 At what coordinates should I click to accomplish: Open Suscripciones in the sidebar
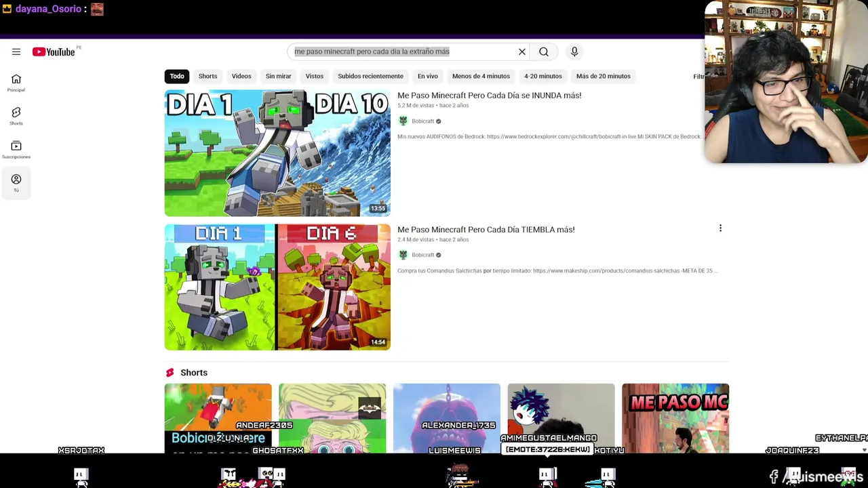(16, 149)
